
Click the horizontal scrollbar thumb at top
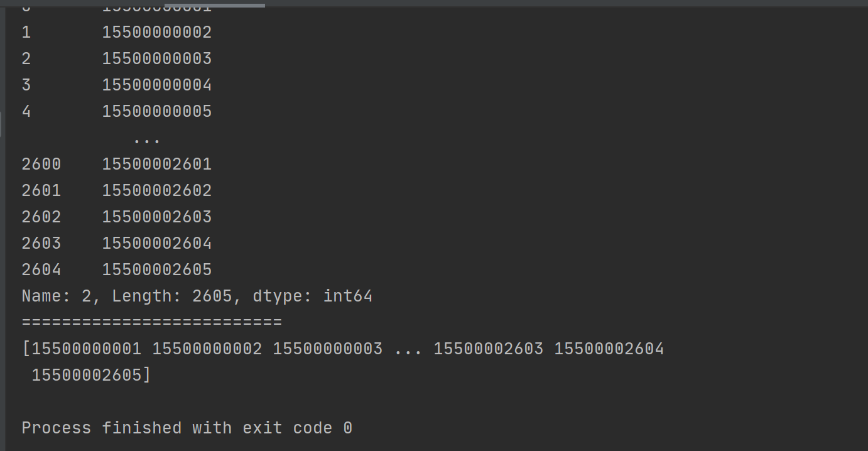coord(214,5)
